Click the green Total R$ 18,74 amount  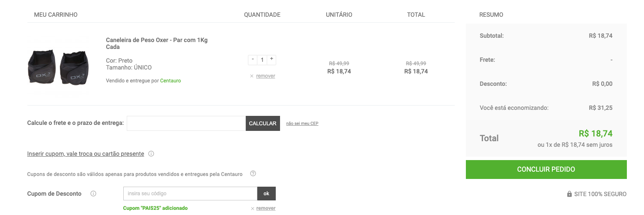(596, 133)
